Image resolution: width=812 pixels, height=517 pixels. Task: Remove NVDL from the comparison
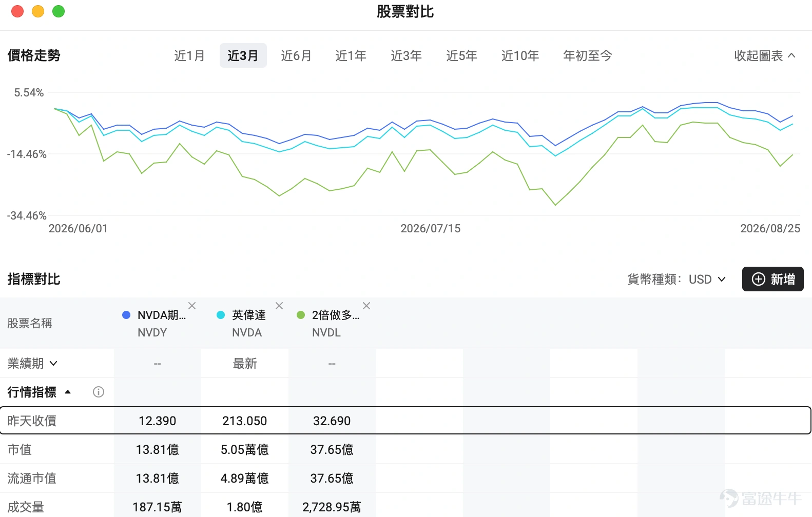click(366, 306)
